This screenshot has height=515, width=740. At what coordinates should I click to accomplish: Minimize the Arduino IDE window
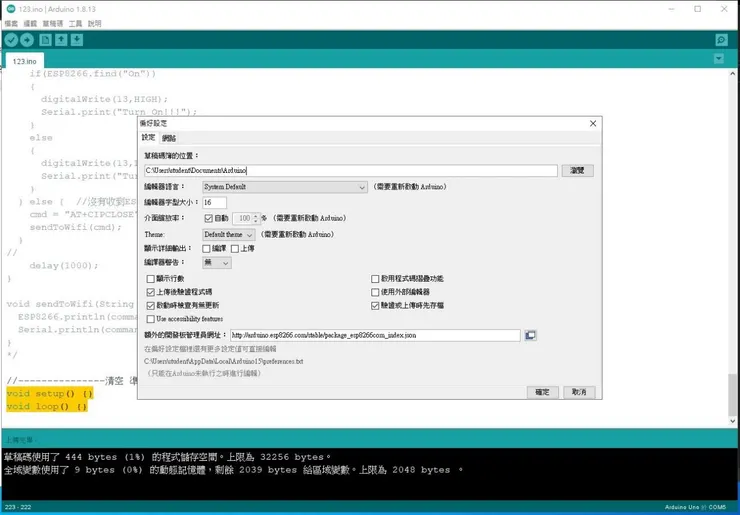[671, 9]
